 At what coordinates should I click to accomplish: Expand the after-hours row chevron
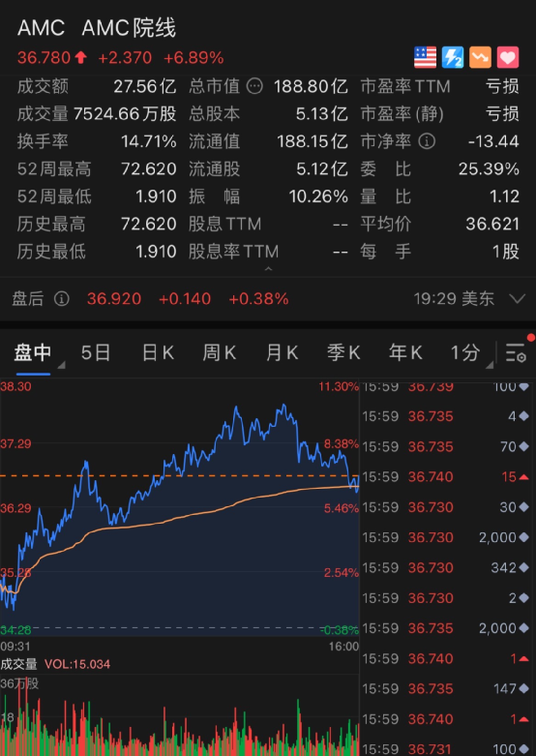tap(518, 299)
